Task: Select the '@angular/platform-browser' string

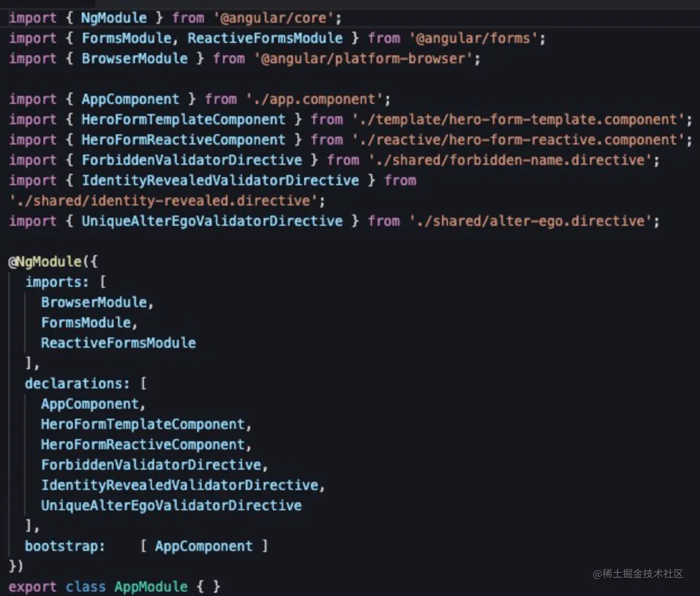Action: (x=363, y=59)
